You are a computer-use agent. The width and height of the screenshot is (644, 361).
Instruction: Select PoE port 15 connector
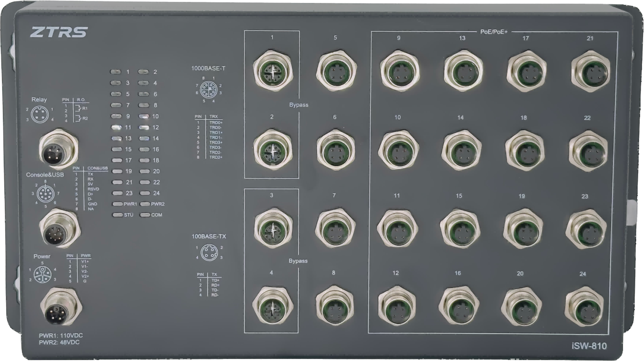(460, 228)
